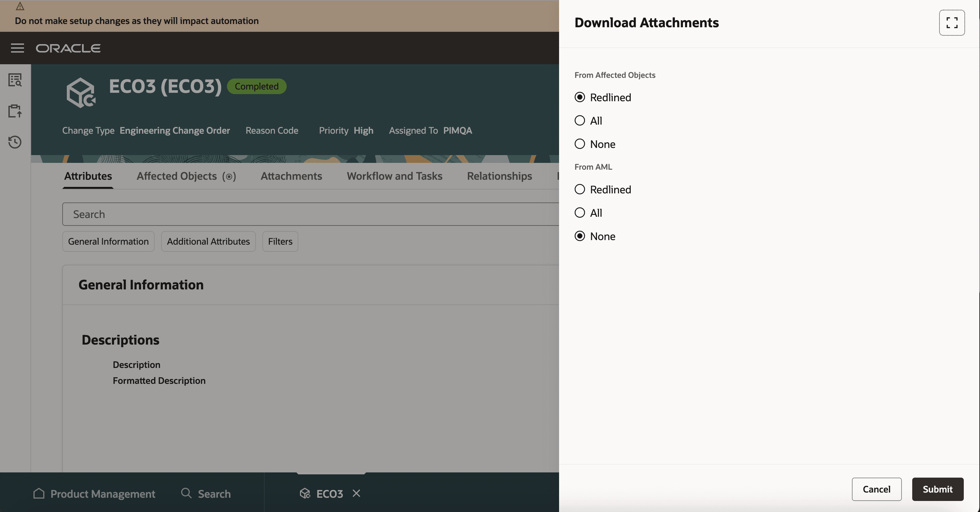Click the Product Management home icon
The image size is (980, 512).
tap(39, 494)
